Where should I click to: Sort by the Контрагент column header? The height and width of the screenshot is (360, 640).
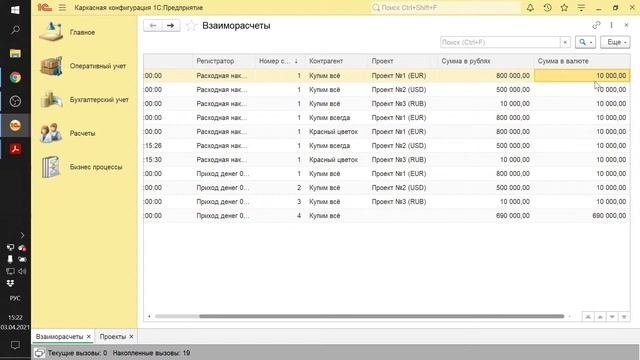[337, 61]
